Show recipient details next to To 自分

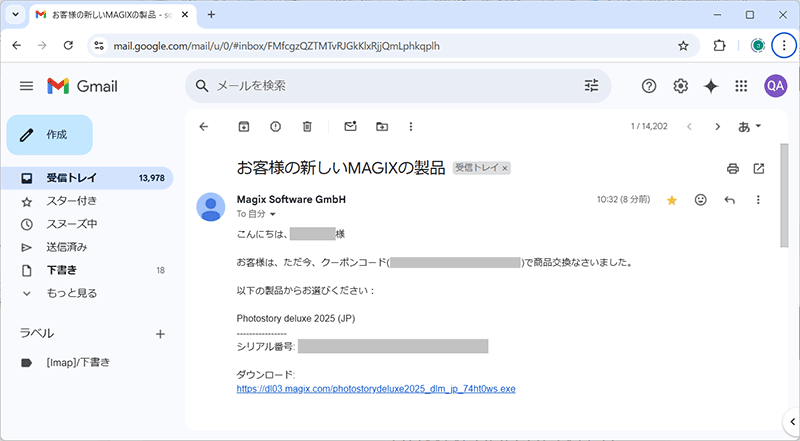272,214
